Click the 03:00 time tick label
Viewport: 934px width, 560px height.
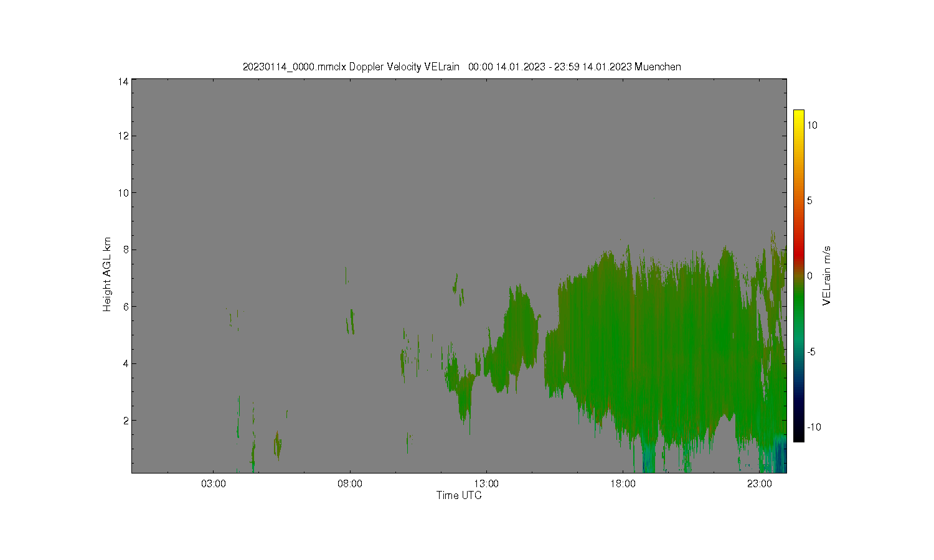coord(214,484)
